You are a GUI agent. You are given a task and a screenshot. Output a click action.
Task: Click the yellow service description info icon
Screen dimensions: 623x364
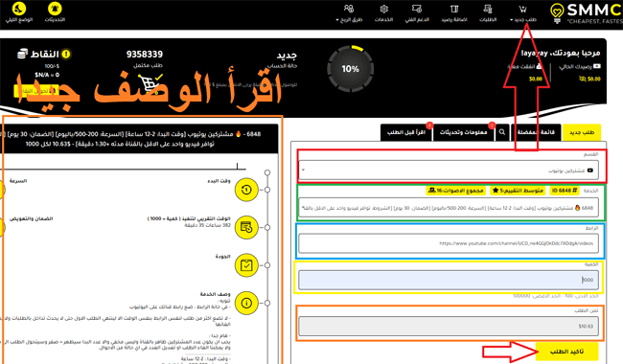pyautogui.click(x=246, y=304)
